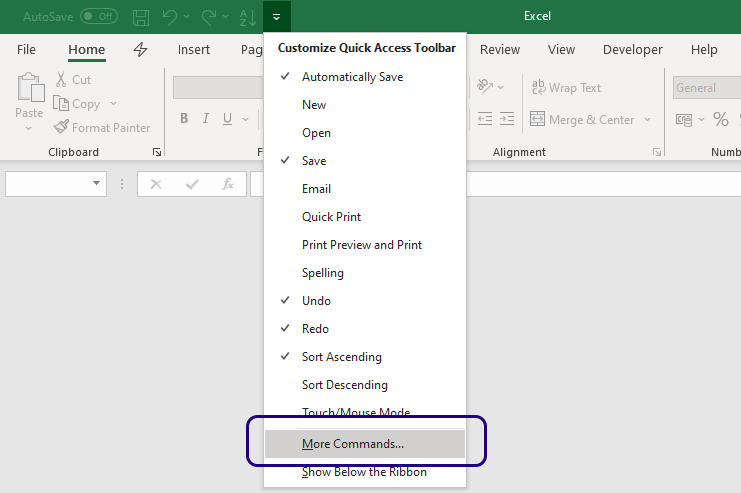Click the Format Painter brush
The image size is (741, 493).
pyautogui.click(x=102, y=127)
